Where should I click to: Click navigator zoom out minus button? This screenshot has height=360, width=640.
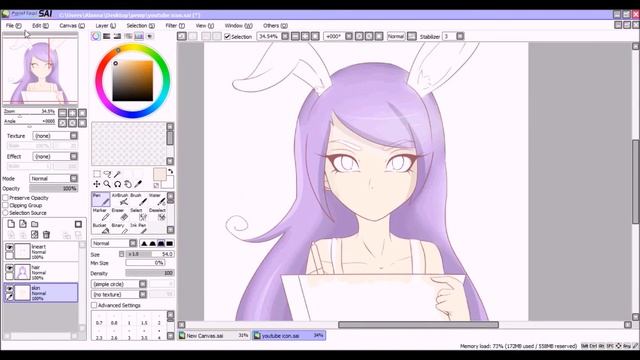pyautogui.click(x=62, y=113)
